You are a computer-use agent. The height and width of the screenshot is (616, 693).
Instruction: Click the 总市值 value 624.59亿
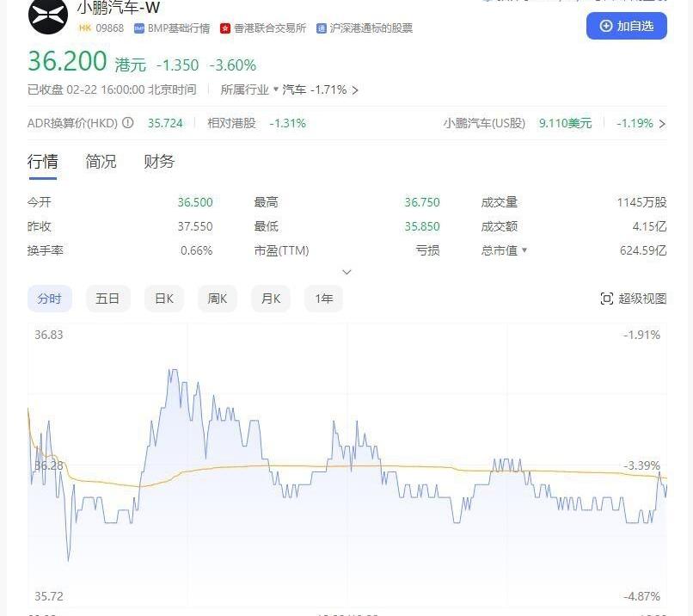[x=643, y=250]
